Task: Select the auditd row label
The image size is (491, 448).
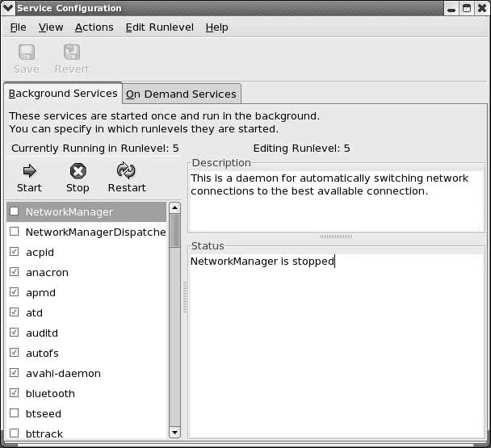Action: click(42, 333)
